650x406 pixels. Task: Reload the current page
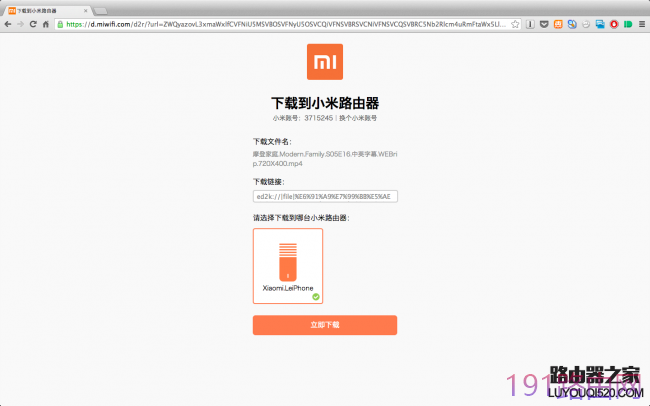tap(33, 24)
